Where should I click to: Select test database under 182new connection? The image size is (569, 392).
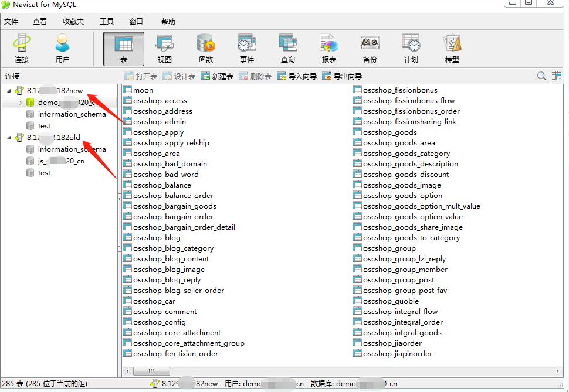[x=44, y=126]
